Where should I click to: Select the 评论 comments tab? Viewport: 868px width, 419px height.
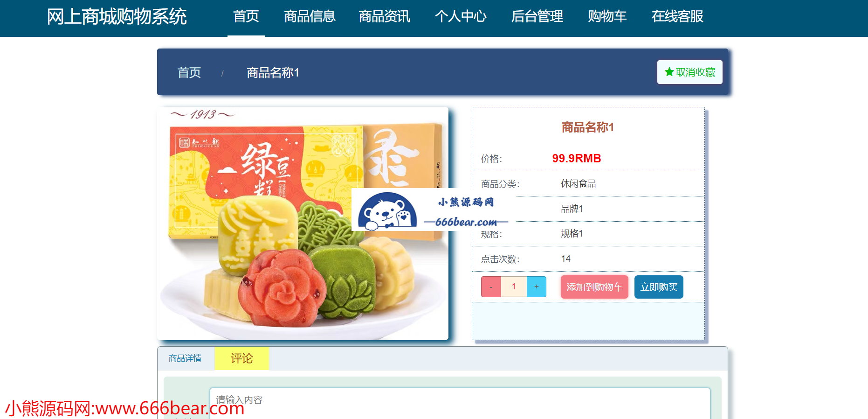[242, 358]
